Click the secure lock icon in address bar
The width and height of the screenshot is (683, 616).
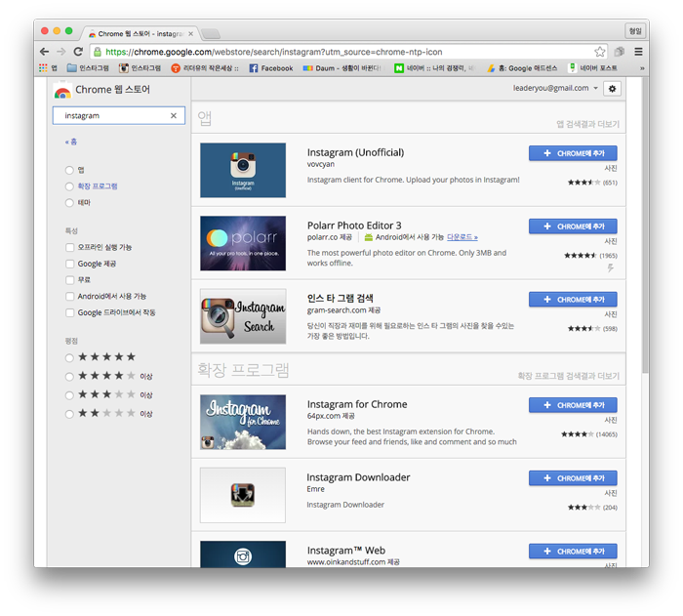point(98,52)
